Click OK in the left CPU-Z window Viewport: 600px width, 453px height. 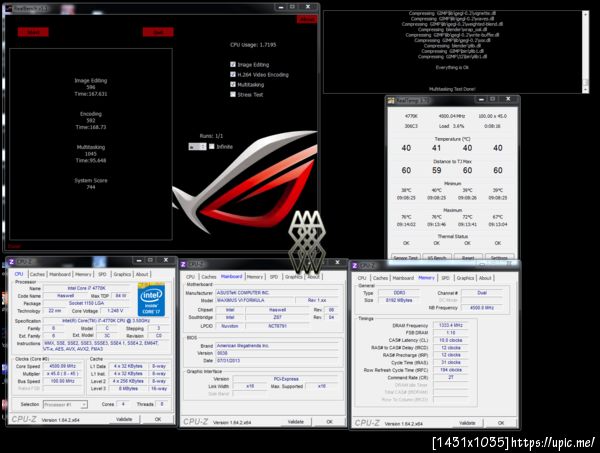coord(158,419)
